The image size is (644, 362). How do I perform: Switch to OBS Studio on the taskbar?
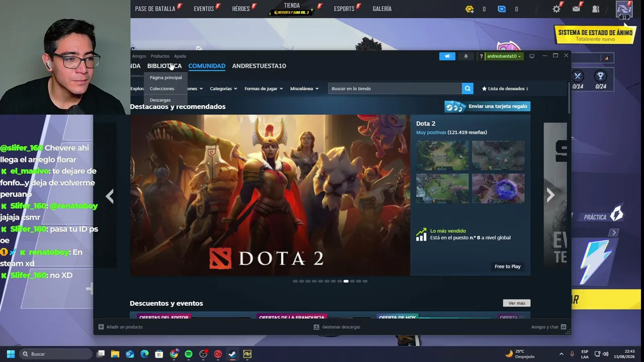[203, 354]
